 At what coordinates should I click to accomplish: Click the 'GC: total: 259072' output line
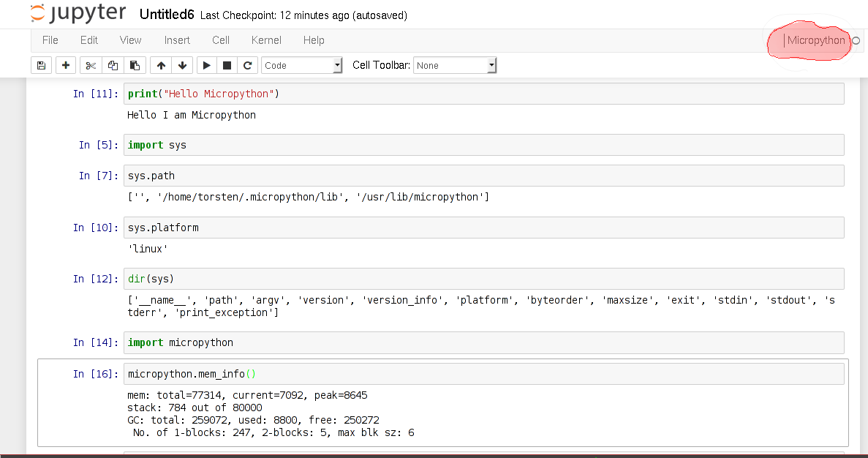tap(254, 421)
